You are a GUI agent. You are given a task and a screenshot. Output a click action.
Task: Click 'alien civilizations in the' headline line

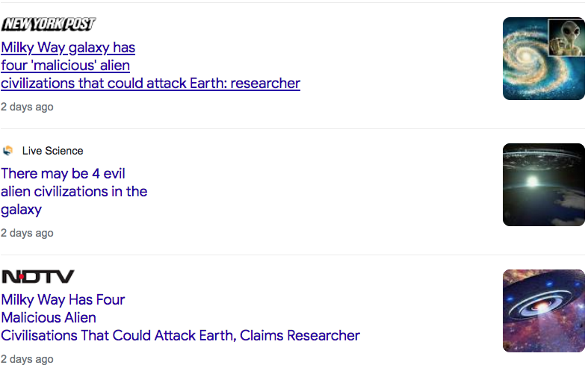74,192
